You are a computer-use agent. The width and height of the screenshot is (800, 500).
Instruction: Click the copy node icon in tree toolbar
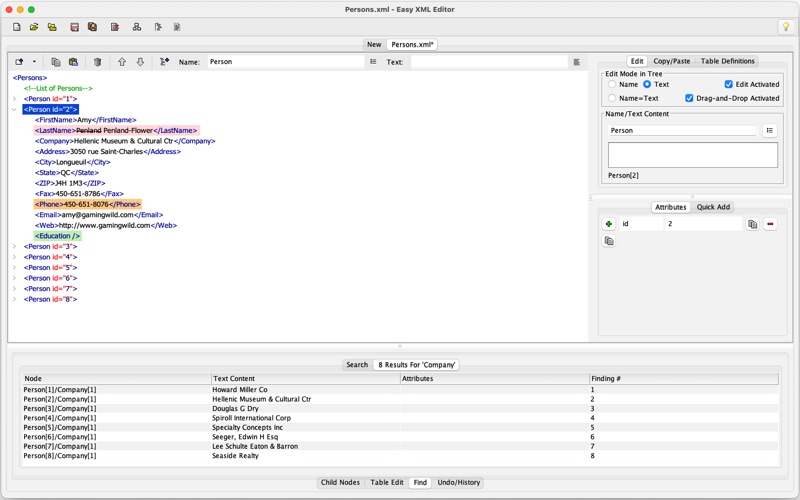[56, 62]
